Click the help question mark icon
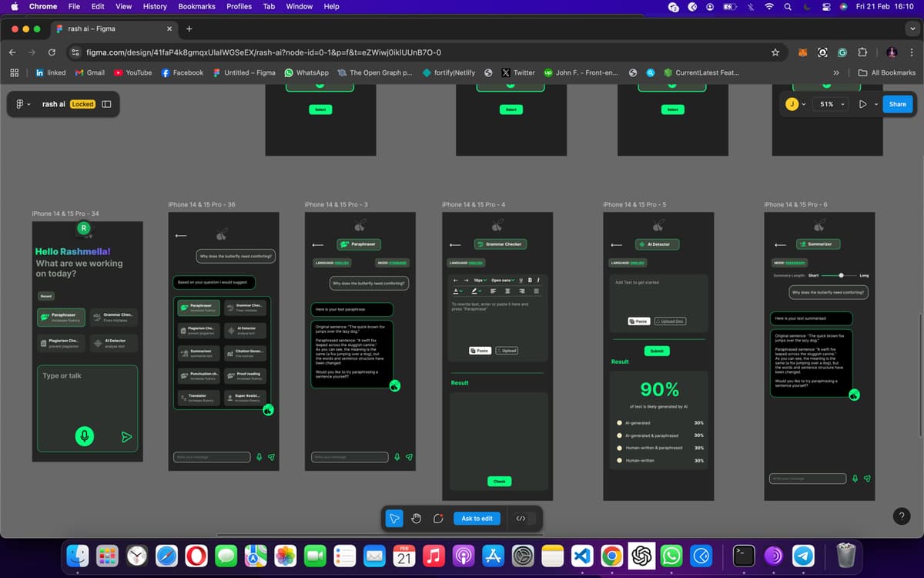 click(902, 516)
